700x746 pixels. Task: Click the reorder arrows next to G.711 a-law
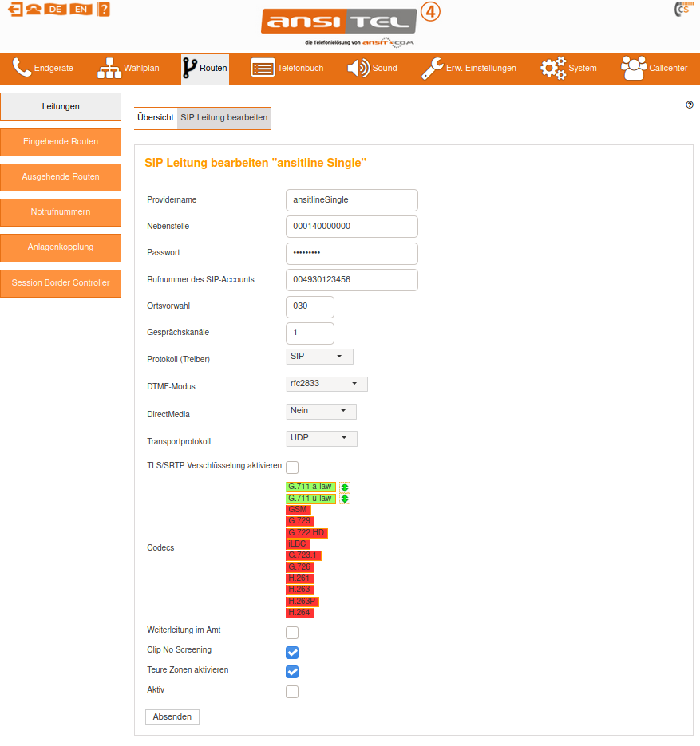coord(345,487)
